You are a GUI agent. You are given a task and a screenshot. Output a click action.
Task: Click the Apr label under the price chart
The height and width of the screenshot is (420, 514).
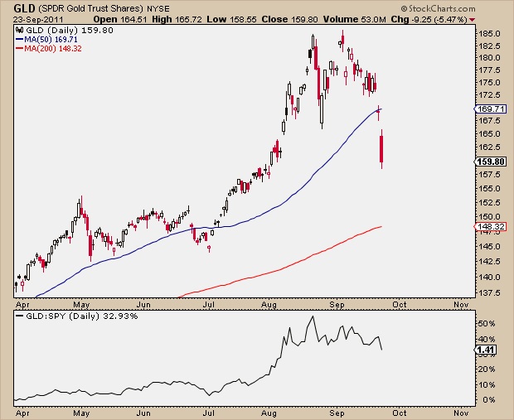pyautogui.click(x=22, y=305)
